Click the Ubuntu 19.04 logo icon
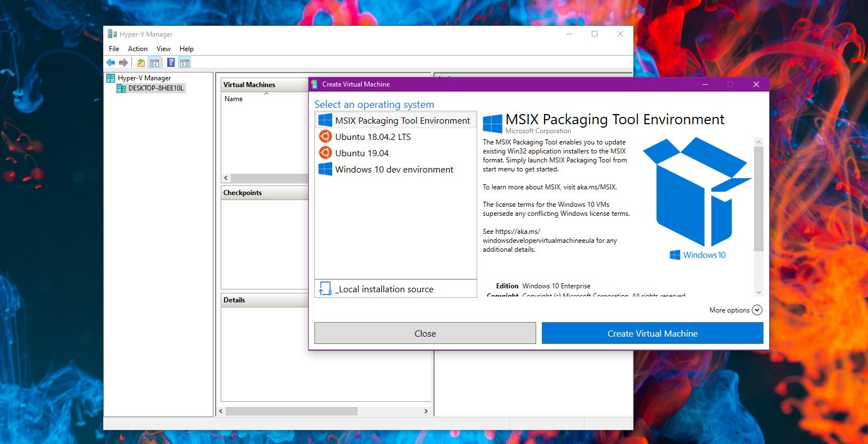This screenshot has width=868, height=444. pos(326,152)
